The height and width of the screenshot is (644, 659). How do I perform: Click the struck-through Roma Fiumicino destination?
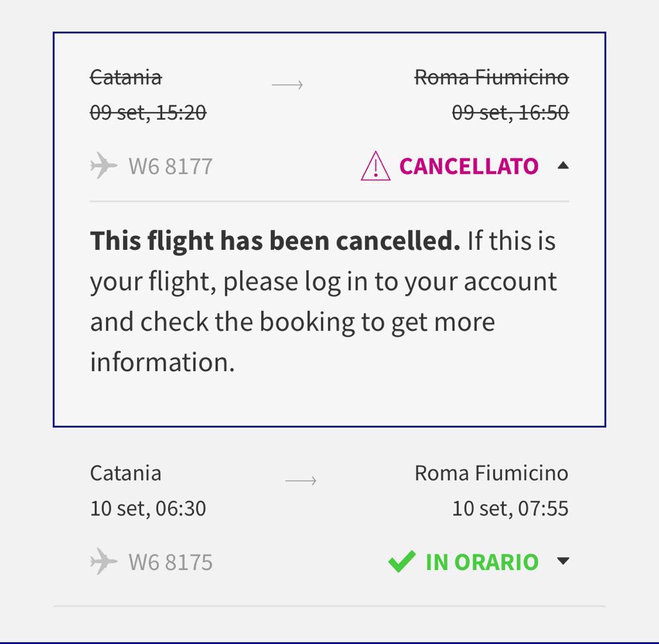pos(491,77)
